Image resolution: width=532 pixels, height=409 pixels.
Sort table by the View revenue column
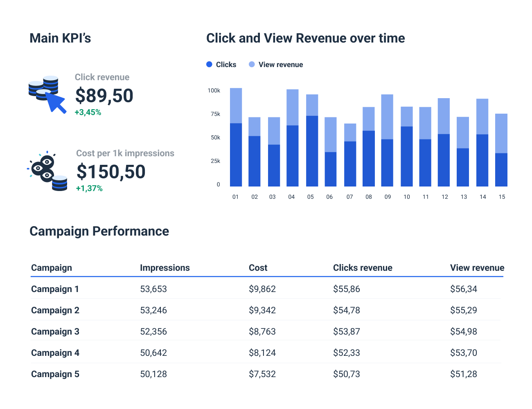pos(476,267)
